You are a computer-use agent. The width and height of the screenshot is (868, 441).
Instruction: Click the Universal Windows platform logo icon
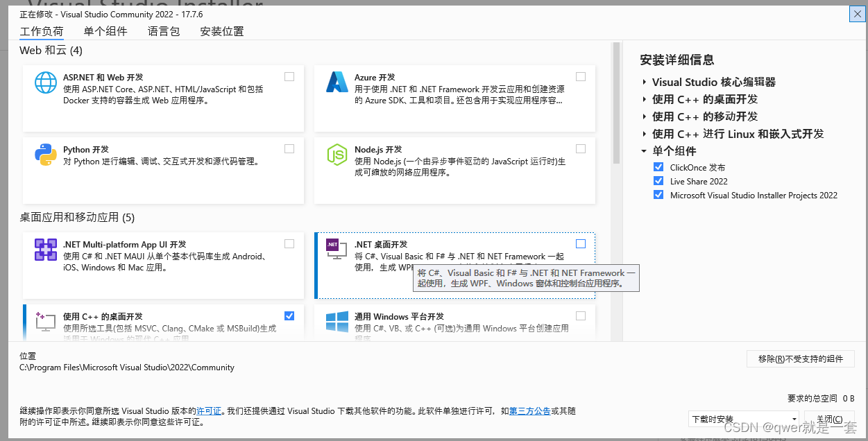(337, 322)
